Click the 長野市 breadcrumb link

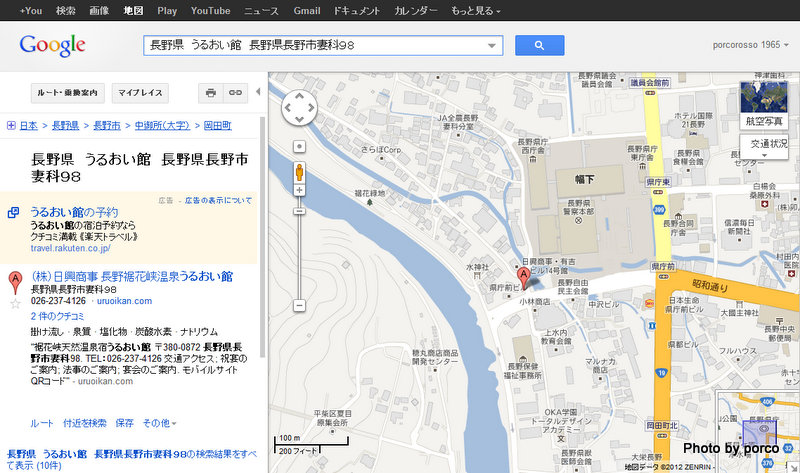click(107, 126)
